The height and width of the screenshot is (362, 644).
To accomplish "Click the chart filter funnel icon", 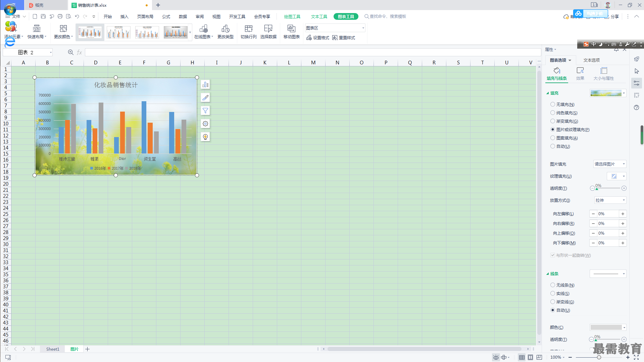I will click(x=205, y=111).
